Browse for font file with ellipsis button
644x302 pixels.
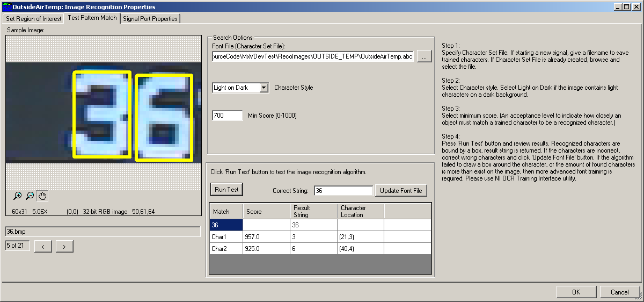pos(424,56)
